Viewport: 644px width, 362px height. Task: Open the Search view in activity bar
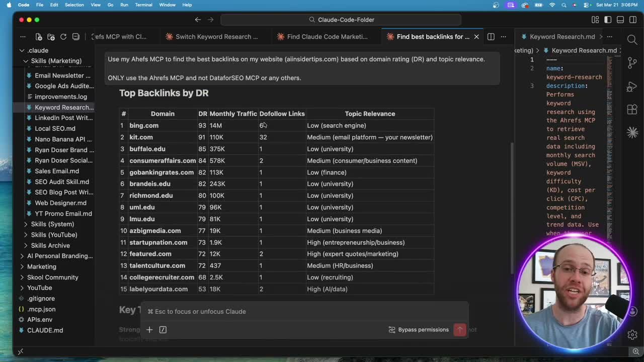point(632,40)
